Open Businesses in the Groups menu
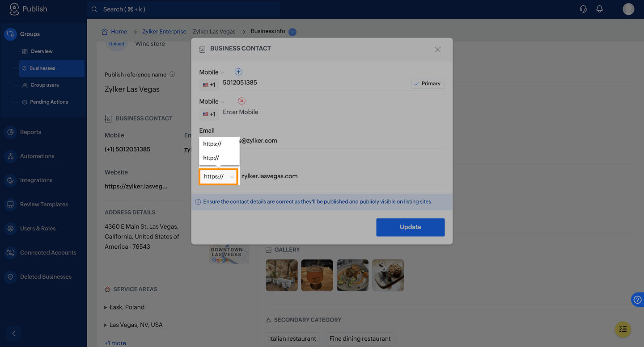 tap(51, 68)
